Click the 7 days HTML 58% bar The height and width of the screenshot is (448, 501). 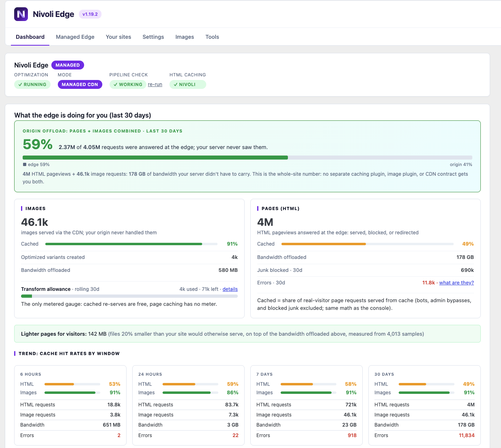click(309, 384)
